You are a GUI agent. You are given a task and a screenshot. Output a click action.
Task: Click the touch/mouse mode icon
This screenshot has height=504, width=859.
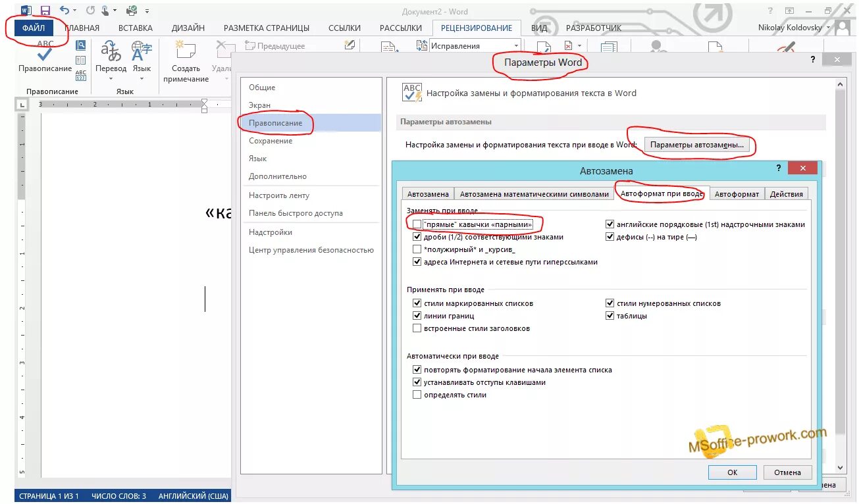click(105, 11)
